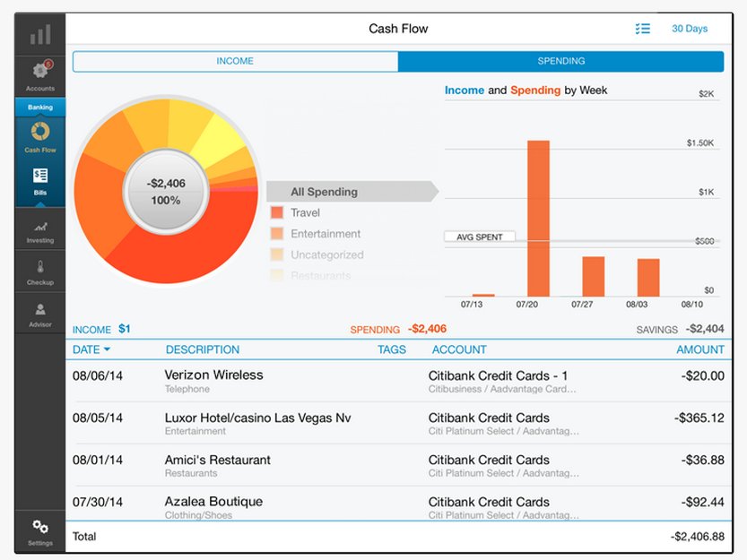Open Settings gears icon
Screen dimensions: 747x560
(x=40, y=527)
